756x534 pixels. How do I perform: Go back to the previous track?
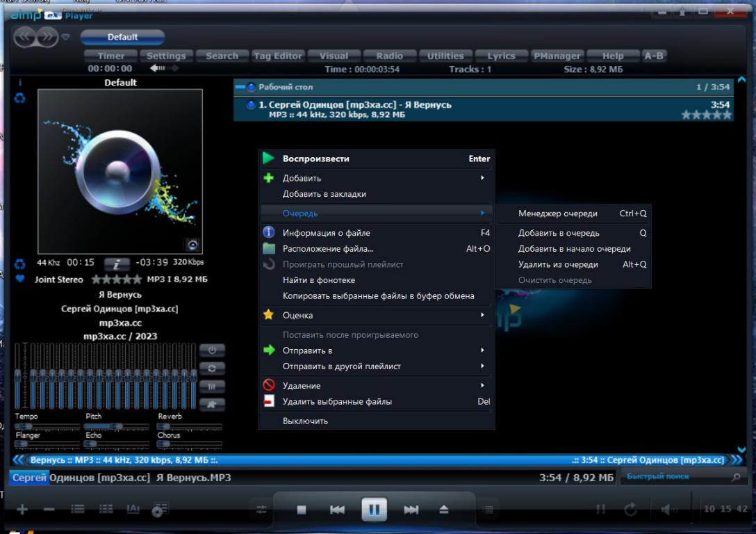tap(337, 510)
